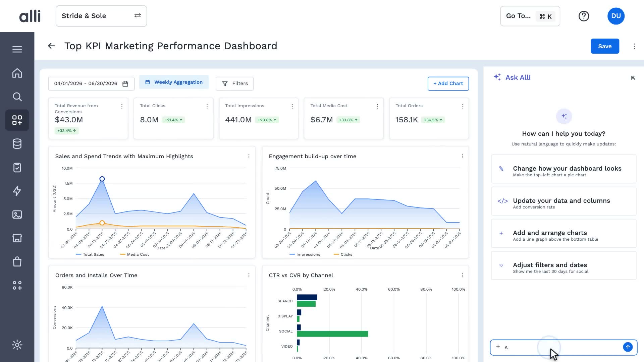Viewport: 644px width, 362px height.
Task: Click the Top KPI Marketing Performance Dashboard title
Action: click(171, 46)
